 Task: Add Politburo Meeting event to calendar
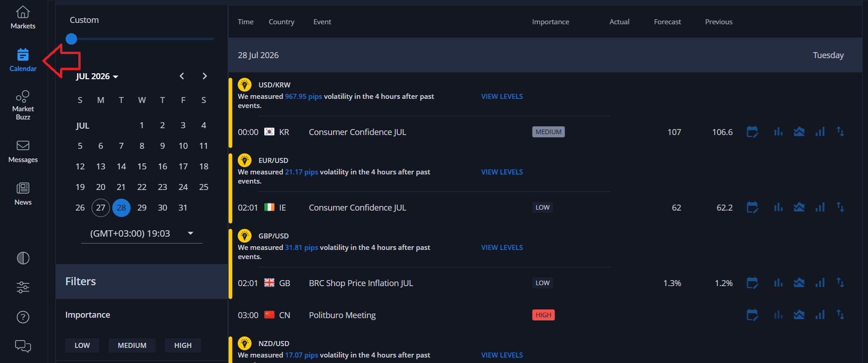click(x=752, y=315)
